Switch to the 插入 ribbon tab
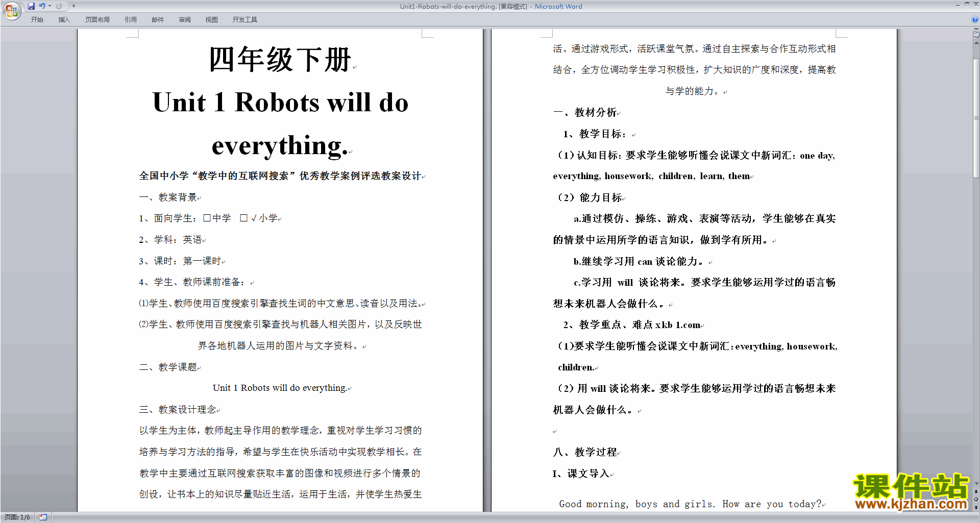 tap(64, 20)
